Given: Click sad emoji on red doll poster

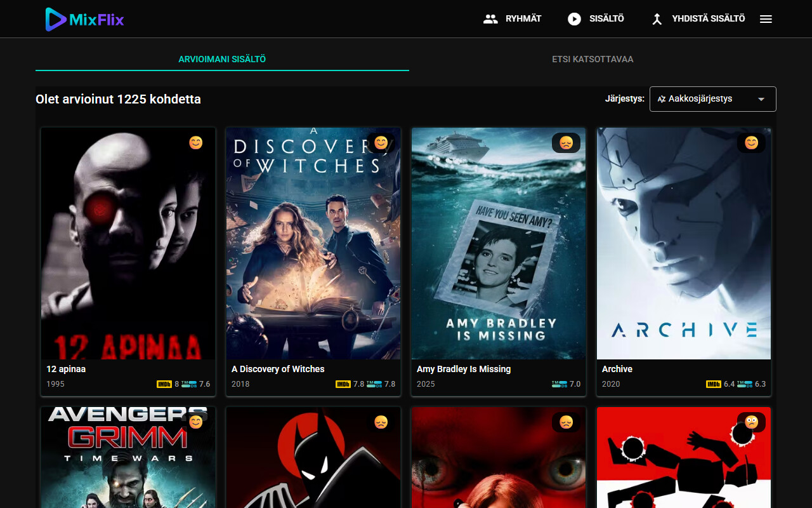Looking at the screenshot, I should tap(566, 422).
